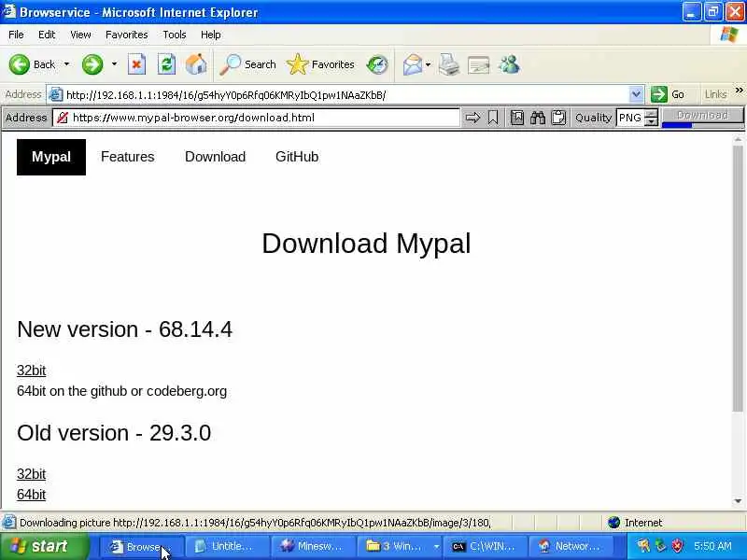
Task: Click the Browservice bookmark icon
Action: tap(493, 118)
